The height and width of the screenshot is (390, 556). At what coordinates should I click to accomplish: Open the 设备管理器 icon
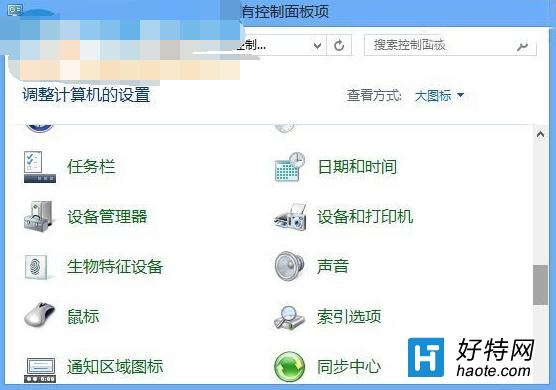click(x=39, y=216)
